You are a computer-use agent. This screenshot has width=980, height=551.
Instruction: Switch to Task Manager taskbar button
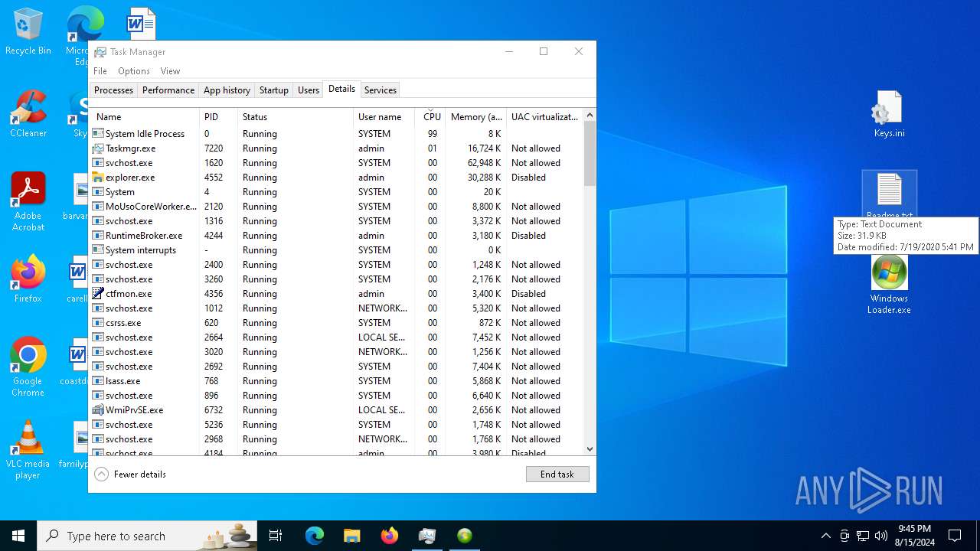tap(426, 536)
